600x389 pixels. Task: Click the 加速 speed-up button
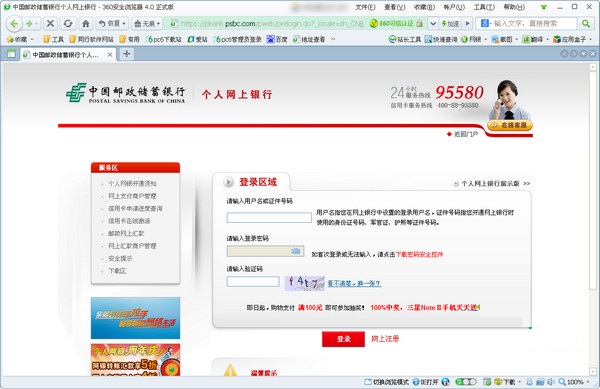coord(450,24)
